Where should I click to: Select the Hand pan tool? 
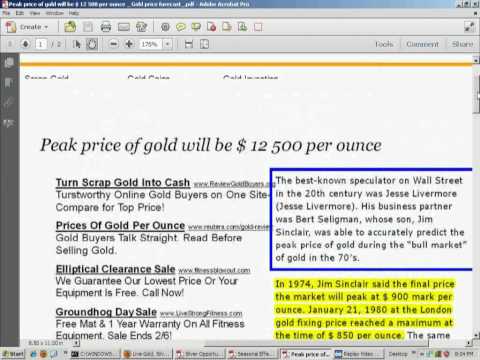(92, 44)
